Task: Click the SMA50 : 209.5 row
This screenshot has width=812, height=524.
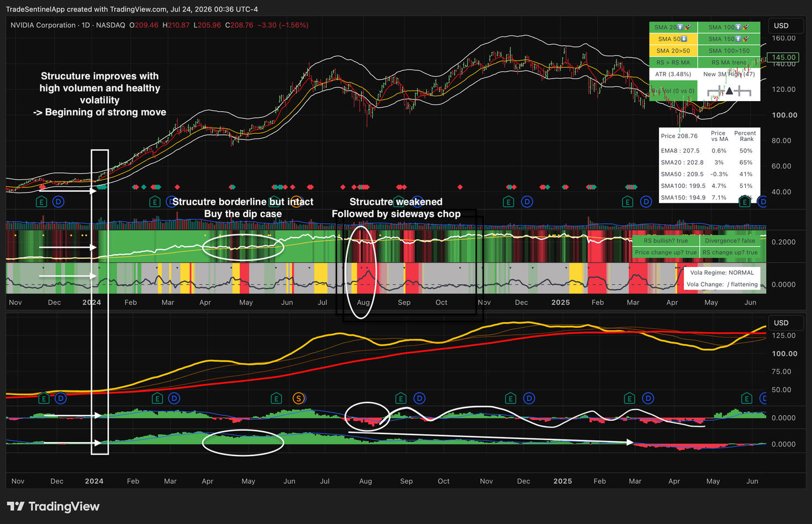Action: pos(709,174)
